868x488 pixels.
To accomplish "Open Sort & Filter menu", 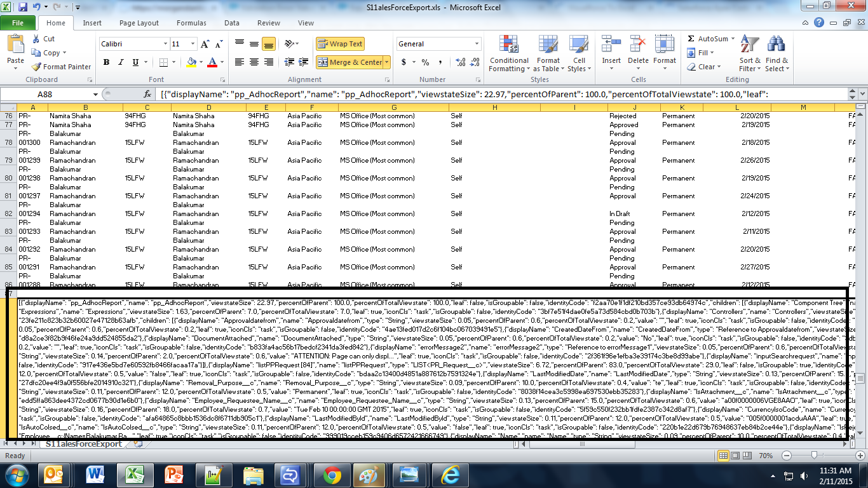I will (x=750, y=54).
